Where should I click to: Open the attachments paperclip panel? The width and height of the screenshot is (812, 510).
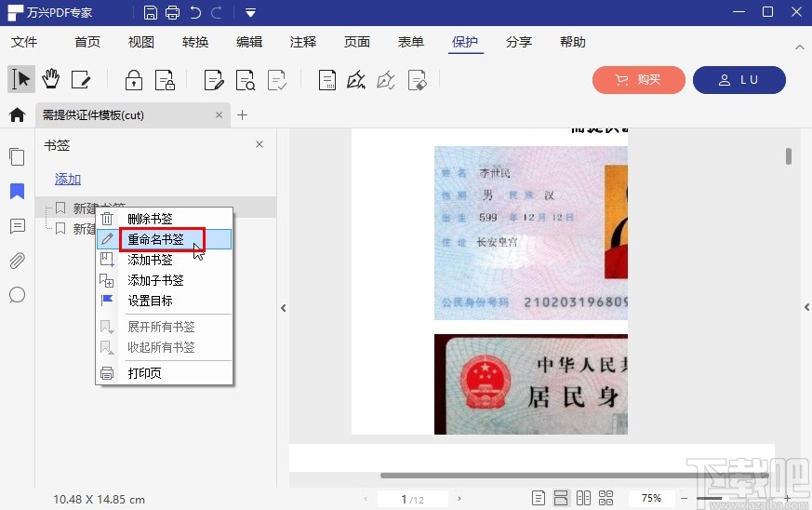pos(17,261)
